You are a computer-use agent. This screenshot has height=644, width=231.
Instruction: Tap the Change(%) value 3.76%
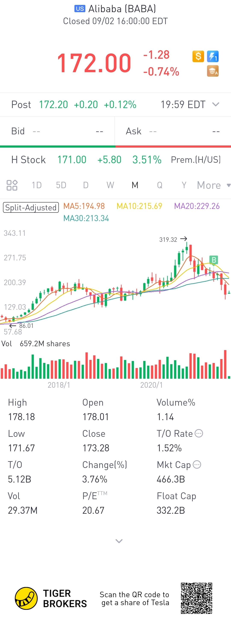95,479
